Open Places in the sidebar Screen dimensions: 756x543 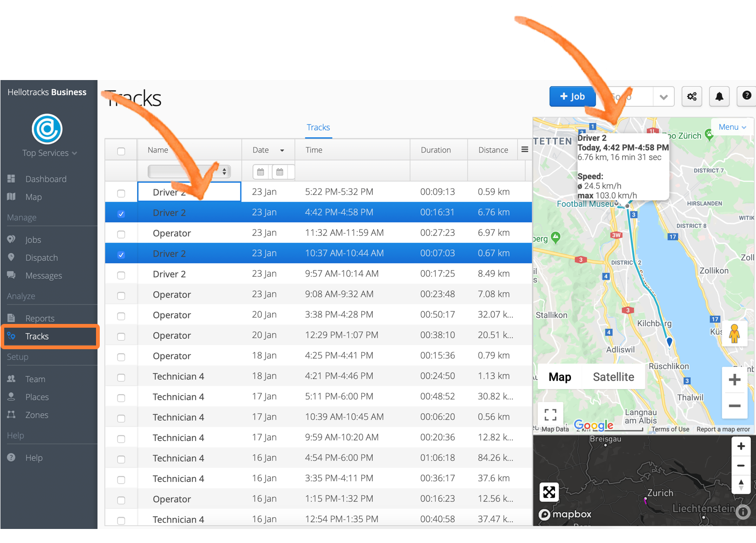37,397
